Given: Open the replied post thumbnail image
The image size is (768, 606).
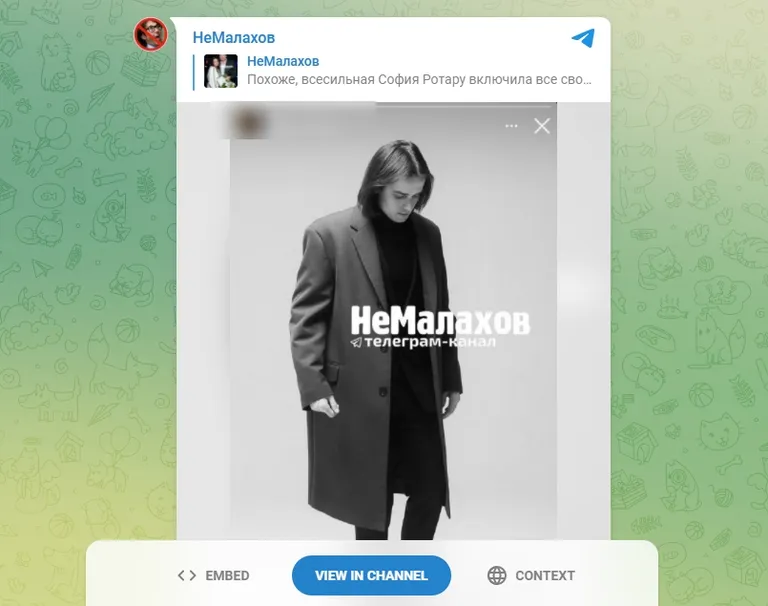Looking at the screenshot, I should (x=220, y=71).
